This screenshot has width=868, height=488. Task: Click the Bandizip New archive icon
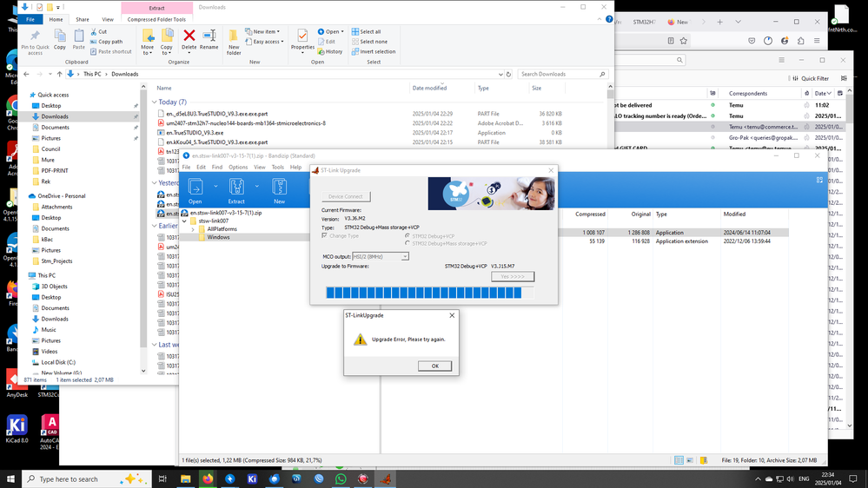click(x=280, y=191)
